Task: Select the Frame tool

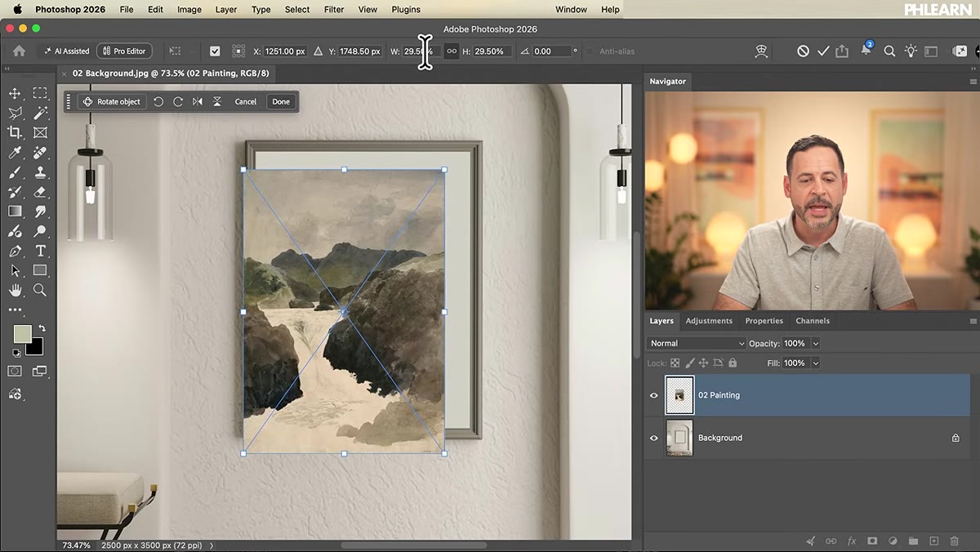Action: tap(40, 132)
